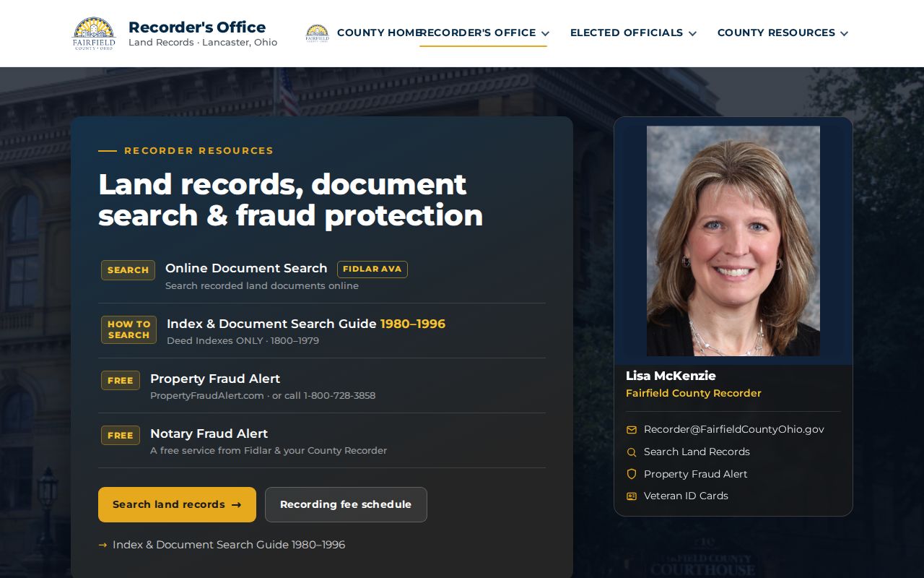Open the Notary Fraud Alert link
The height and width of the screenshot is (578, 924).
209,433
